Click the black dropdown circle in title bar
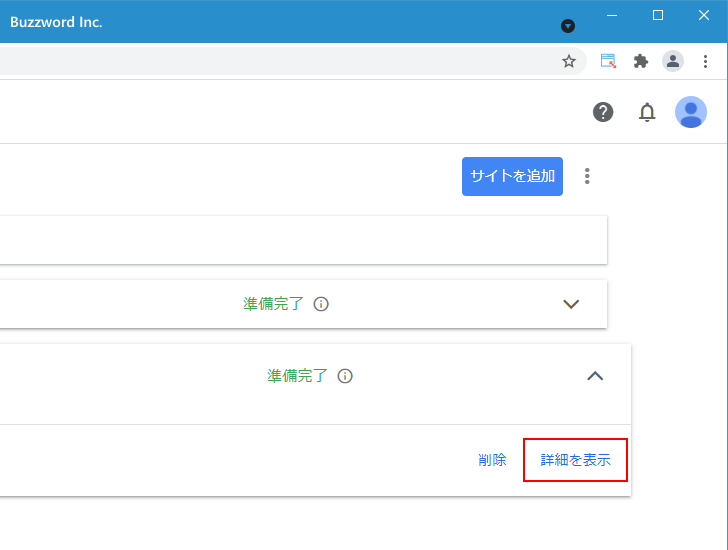 pos(568,26)
